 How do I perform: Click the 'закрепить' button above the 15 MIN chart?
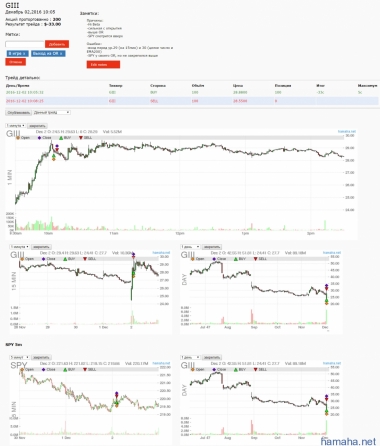41,247
